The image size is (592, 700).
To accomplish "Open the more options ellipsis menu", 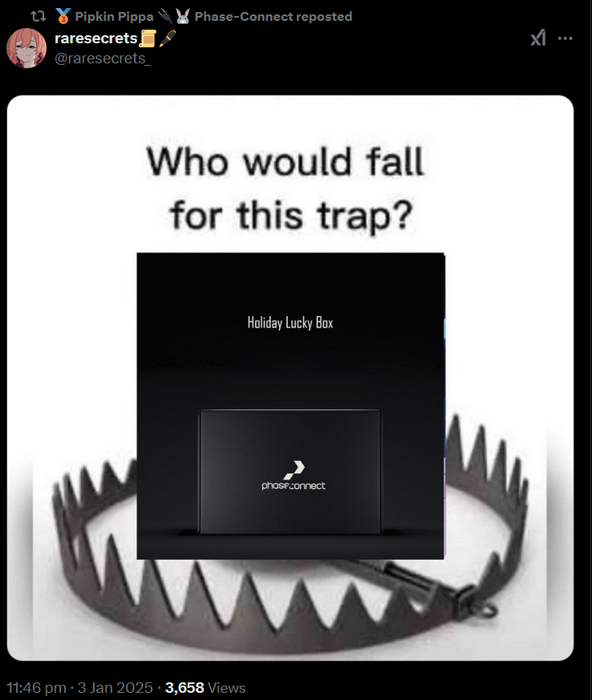I will pyautogui.click(x=566, y=38).
